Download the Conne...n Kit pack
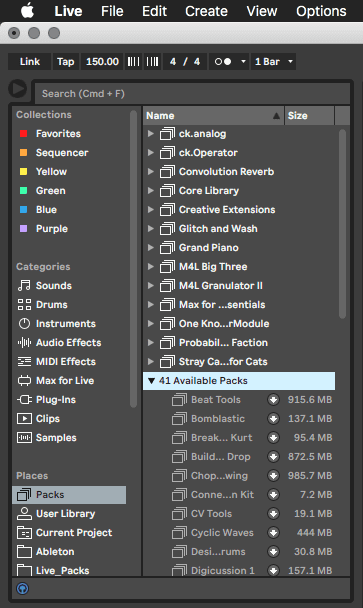The image size is (363, 608). pyautogui.click(x=273, y=495)
